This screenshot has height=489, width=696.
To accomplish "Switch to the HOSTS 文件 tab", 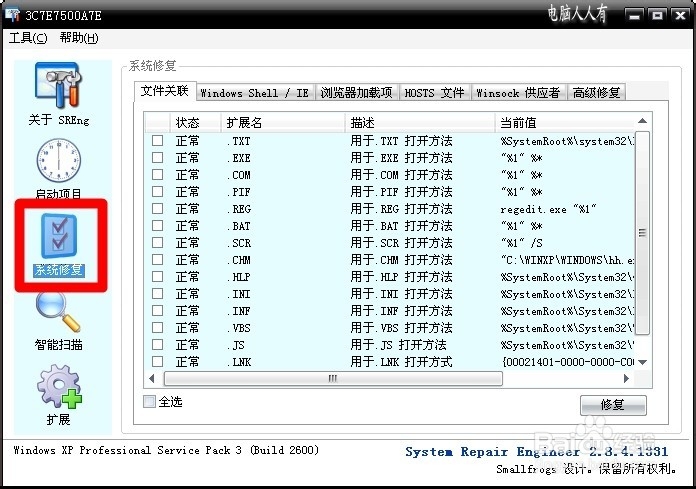I will [x=434, y=93].
